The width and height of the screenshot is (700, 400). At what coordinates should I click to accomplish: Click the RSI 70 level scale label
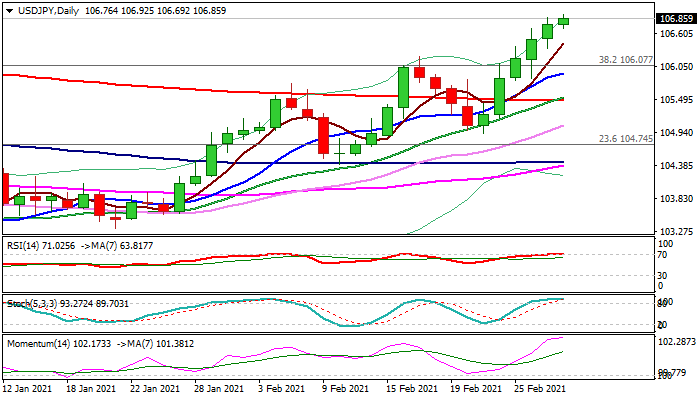[663, 255]
